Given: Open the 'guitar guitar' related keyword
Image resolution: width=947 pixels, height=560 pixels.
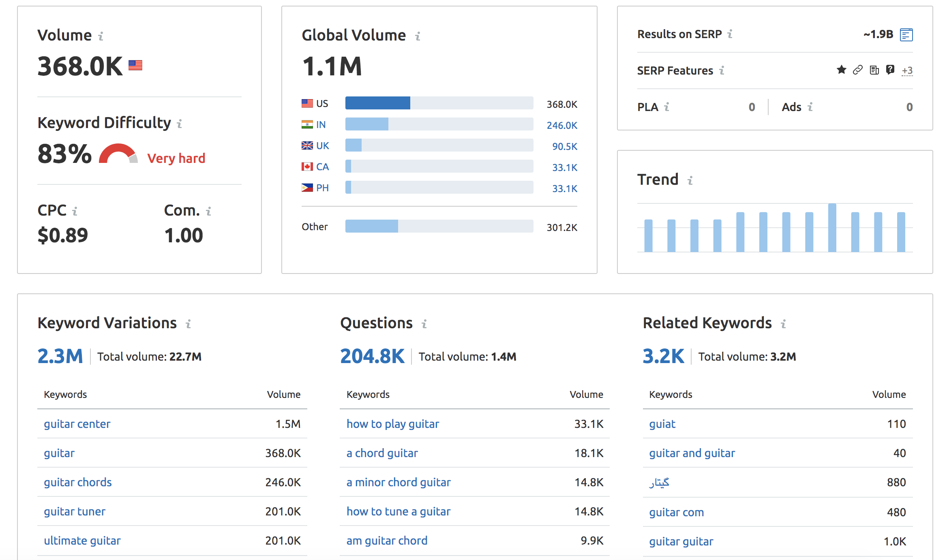Looking at the screenshot, I should pyautogui.click(x=681, y=541).
